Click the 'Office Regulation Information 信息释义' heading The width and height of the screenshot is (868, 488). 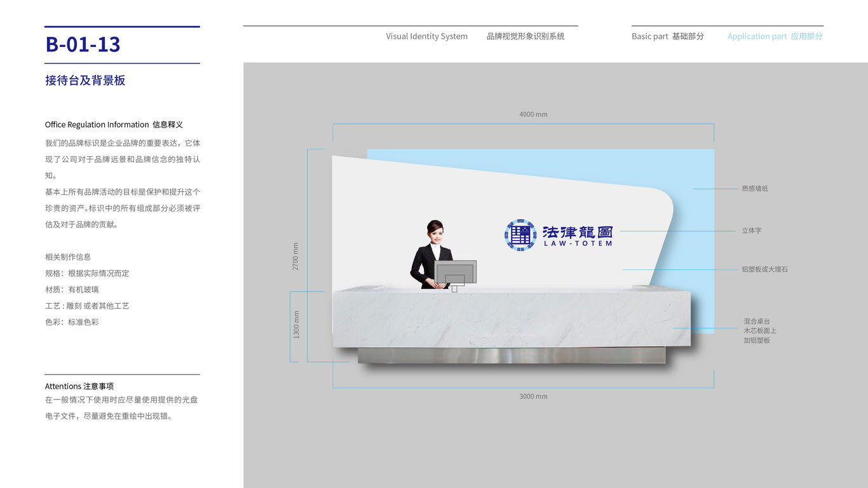pos(114,125)
